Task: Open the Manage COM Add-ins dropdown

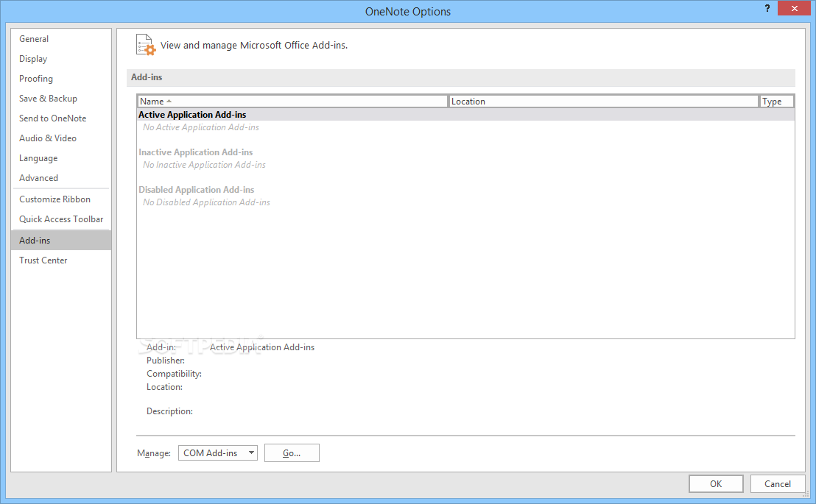Action: click(217, 453)
